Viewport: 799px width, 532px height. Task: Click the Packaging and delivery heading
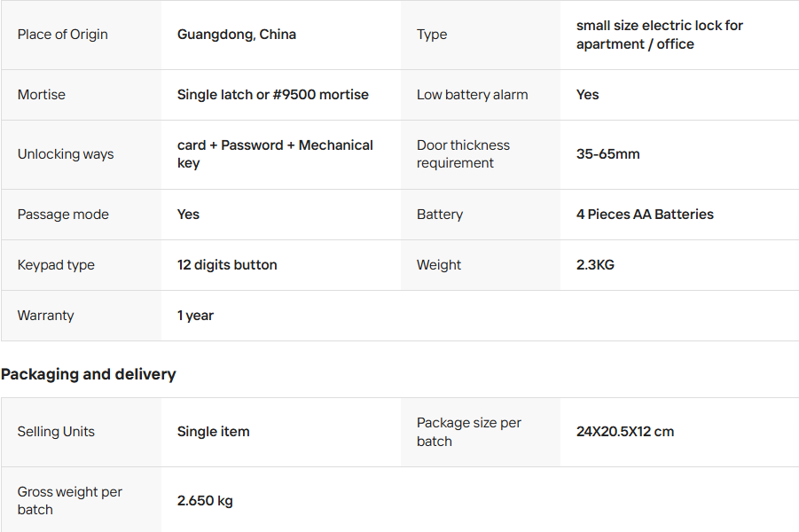(x=89, y=374)
